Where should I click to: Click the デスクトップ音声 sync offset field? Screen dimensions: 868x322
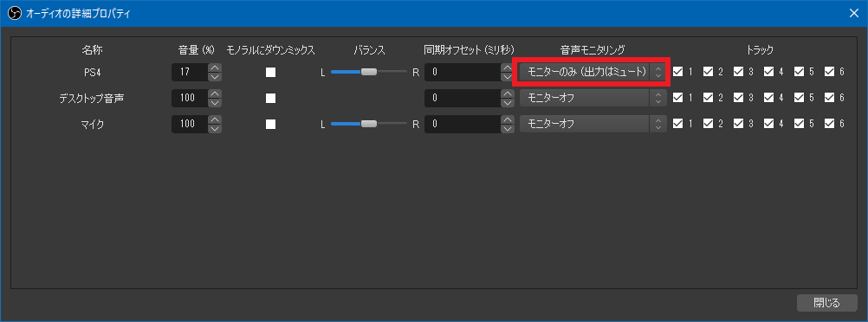pos(463,98)
